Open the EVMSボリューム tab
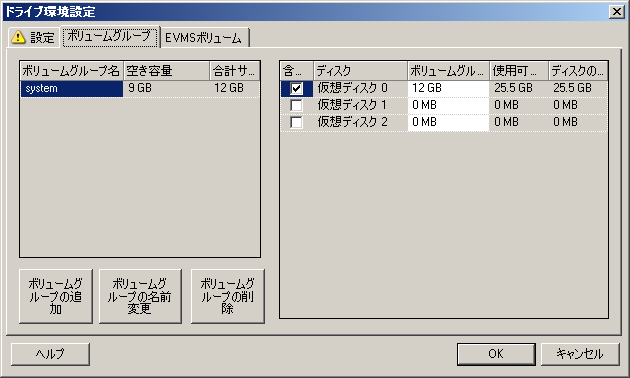630x378 pixels. click(205, 38)
